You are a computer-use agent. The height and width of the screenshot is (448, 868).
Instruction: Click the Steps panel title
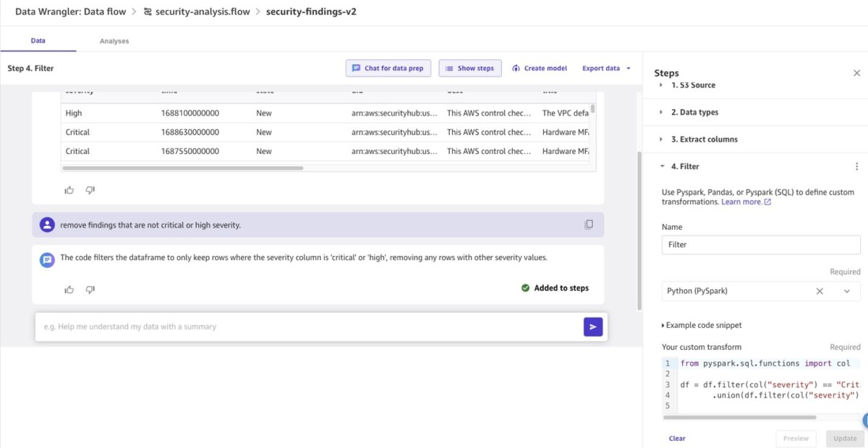666,73
